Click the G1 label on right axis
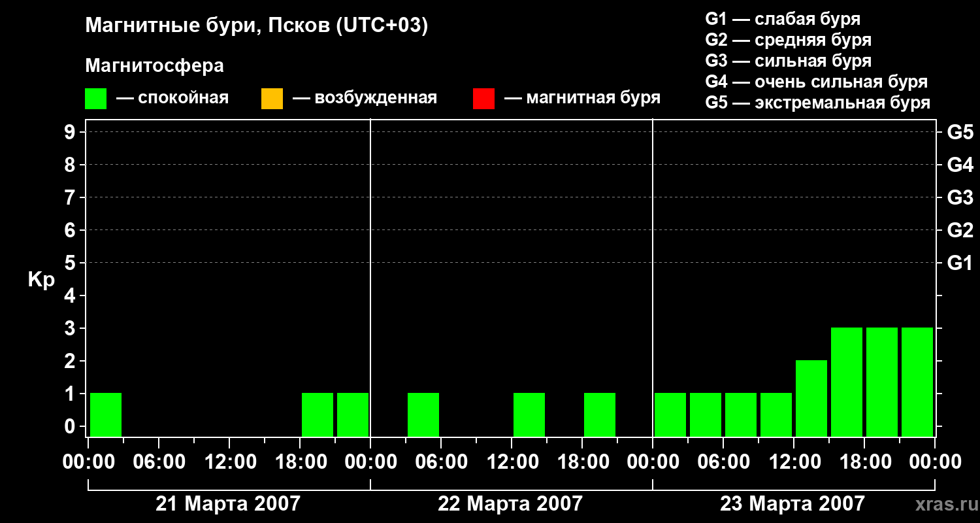This screenshot has height=523, width=980. point(960,263)
